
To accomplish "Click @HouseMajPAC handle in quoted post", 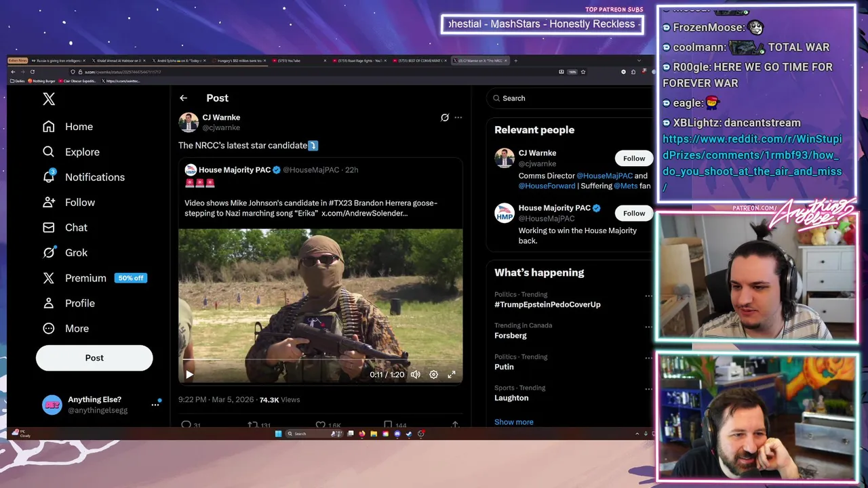I will click(311, 169).
